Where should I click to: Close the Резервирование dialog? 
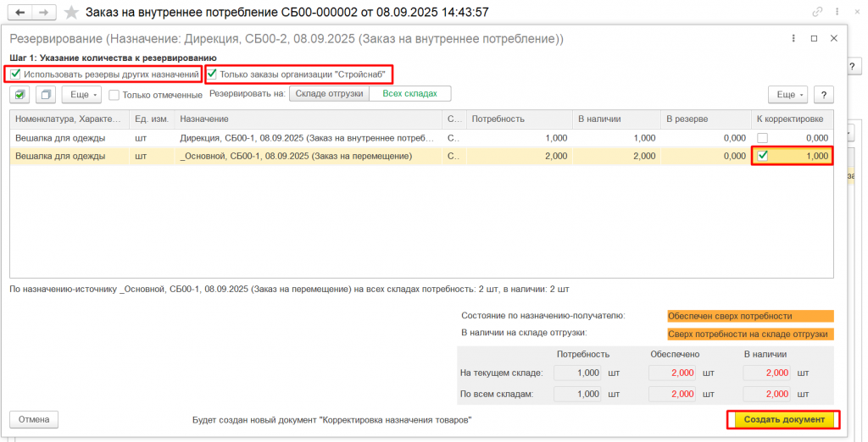point(834,39)
